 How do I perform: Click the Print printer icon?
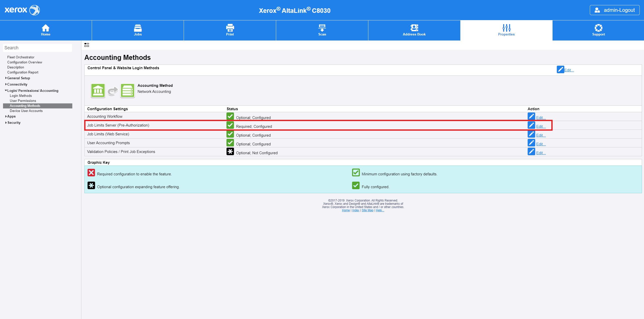click(x=230, y=28)
